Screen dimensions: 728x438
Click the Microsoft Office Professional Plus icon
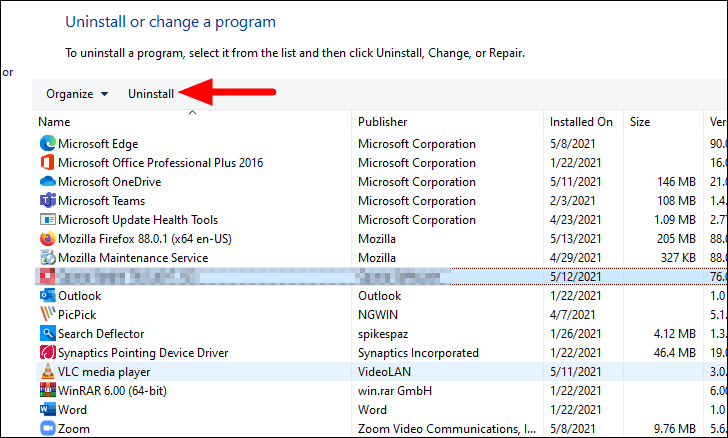click(47, 163)
